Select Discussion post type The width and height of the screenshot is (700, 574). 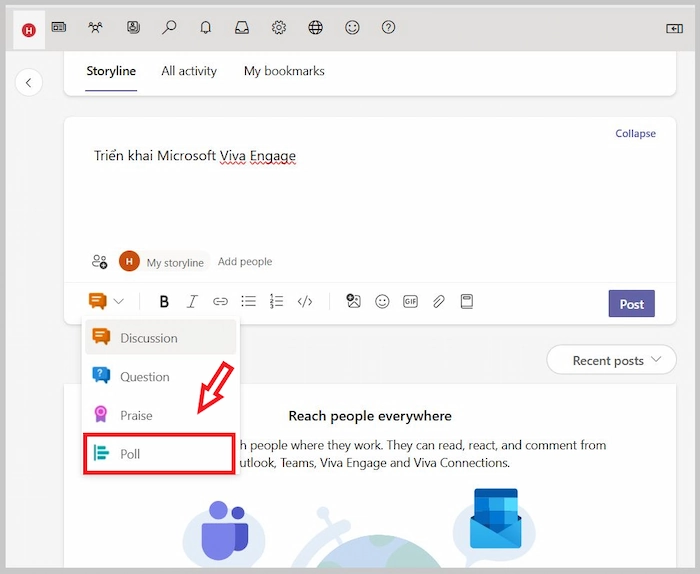point(161,337)
